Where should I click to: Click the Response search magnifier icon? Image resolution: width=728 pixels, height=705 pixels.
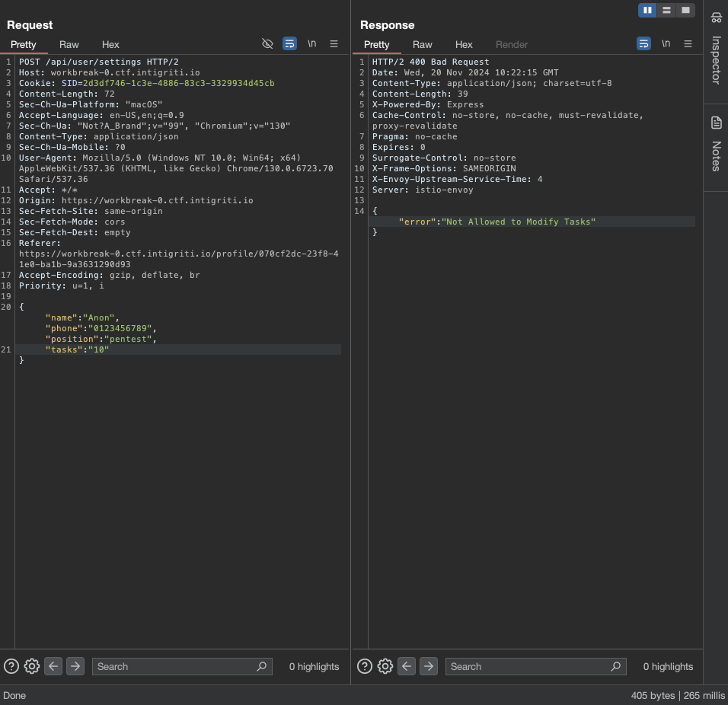point(616,666)
